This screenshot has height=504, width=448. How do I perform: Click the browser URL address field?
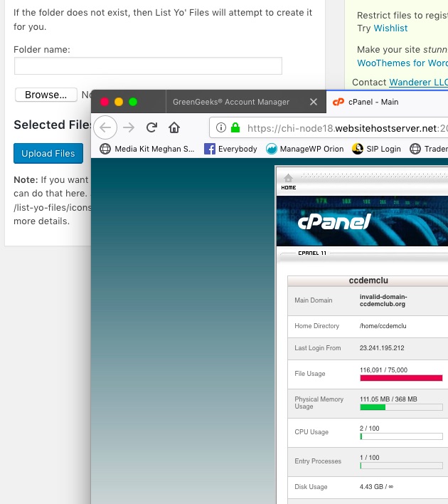(x=329, y=128)
